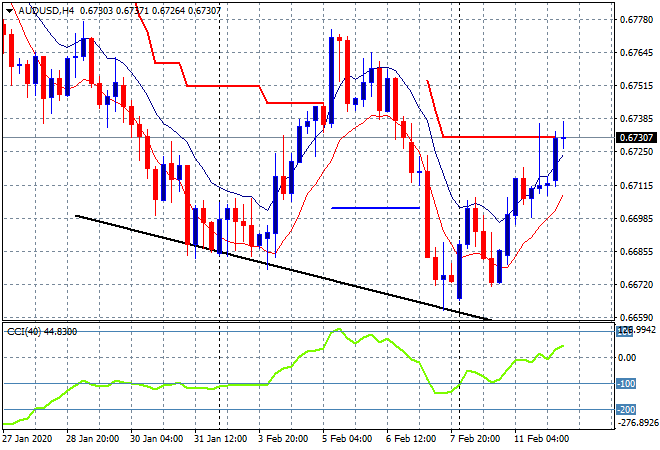Click the CCI 0.00 level label
Image resolution: width=660 pixels, height=450 pixels.
point(628,357)
